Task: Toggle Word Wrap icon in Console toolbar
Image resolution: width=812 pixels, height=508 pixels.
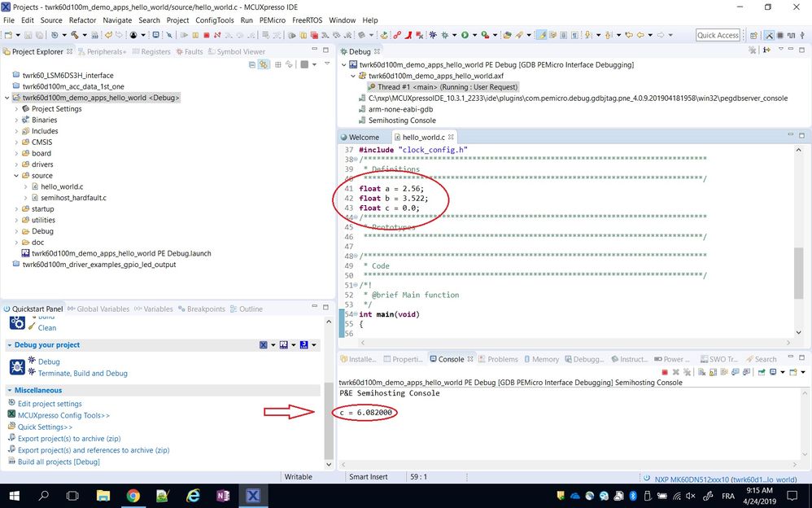Action: click(x=724, y=372)
